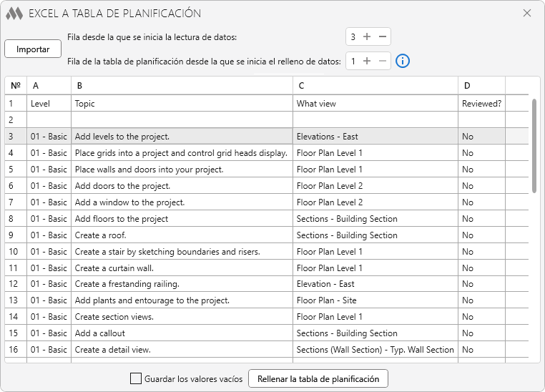Decrease the data reading start row
The image size is (545, 392).
[383, 36]
